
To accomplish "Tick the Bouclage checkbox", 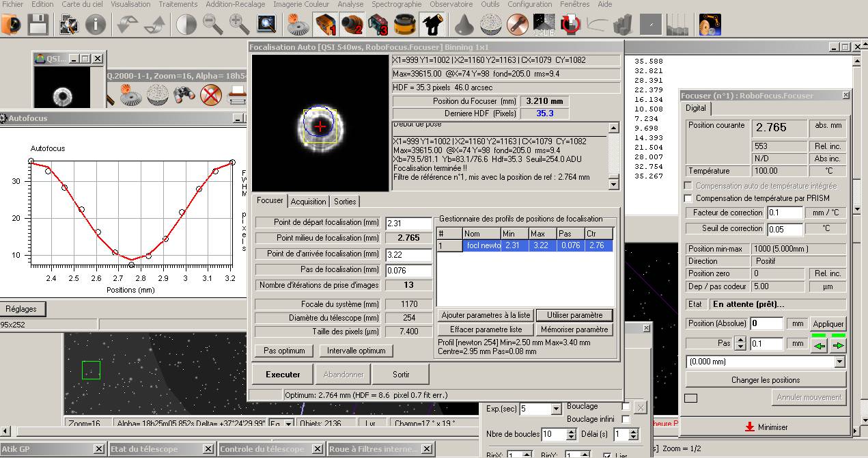I will (x=626, y=407).
